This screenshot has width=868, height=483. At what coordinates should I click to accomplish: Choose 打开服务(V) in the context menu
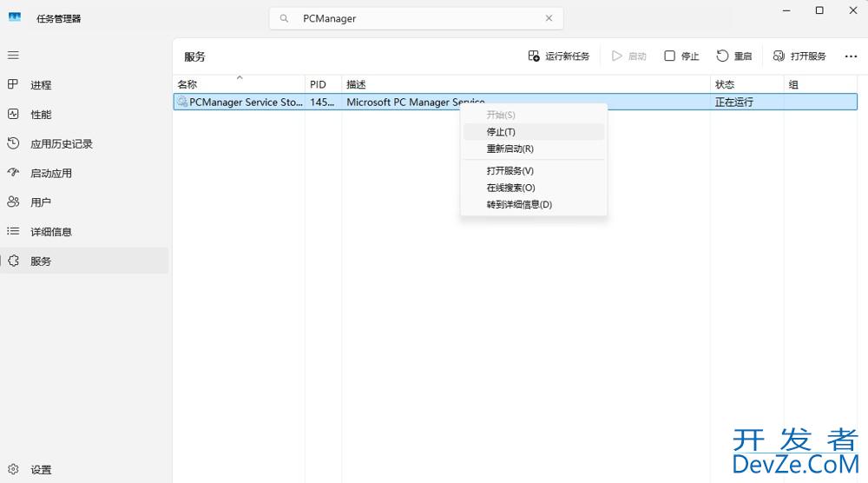(534, 170)
